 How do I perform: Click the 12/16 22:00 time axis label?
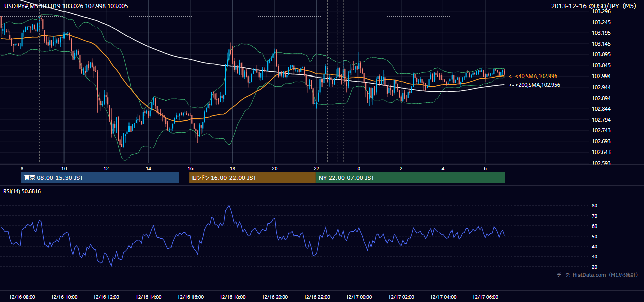[317, 297]
